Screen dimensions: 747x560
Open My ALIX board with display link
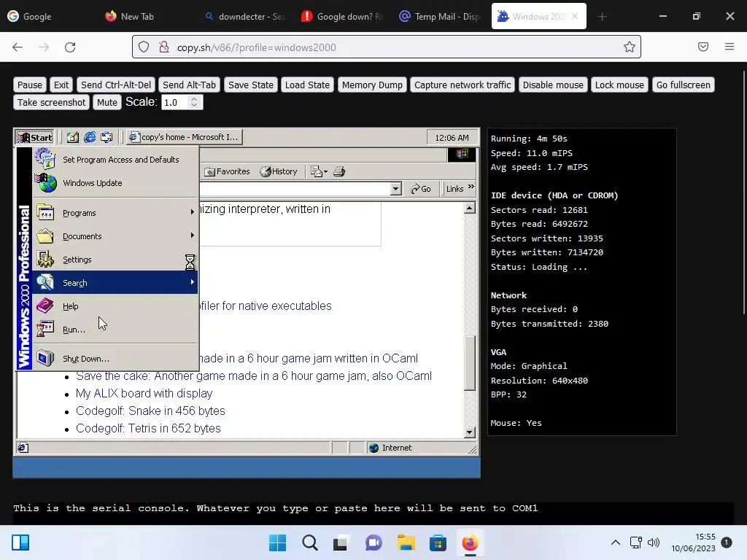[x=144, y=393]
